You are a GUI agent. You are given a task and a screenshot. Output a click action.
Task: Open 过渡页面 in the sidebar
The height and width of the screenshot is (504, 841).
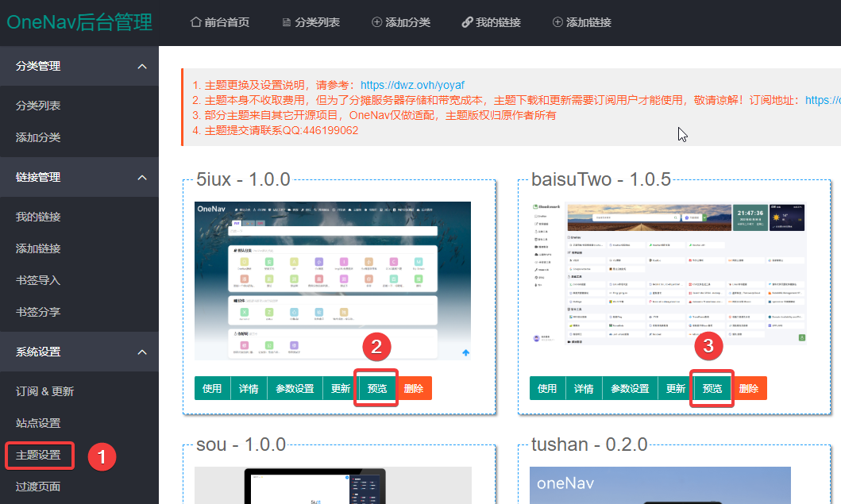(x=38, y=487)
